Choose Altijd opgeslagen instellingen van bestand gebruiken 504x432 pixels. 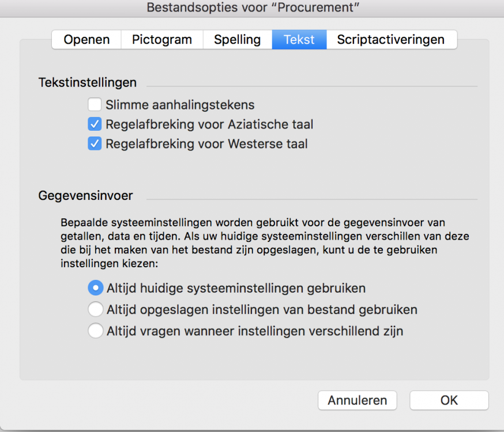pos(95,309)
